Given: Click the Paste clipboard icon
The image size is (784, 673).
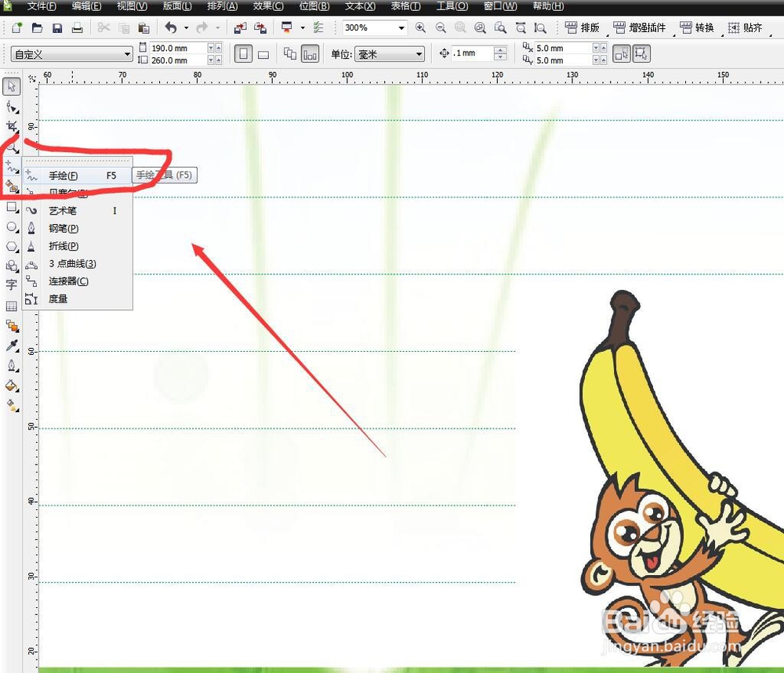Looking at the screenshot, I should click(143, 27).
